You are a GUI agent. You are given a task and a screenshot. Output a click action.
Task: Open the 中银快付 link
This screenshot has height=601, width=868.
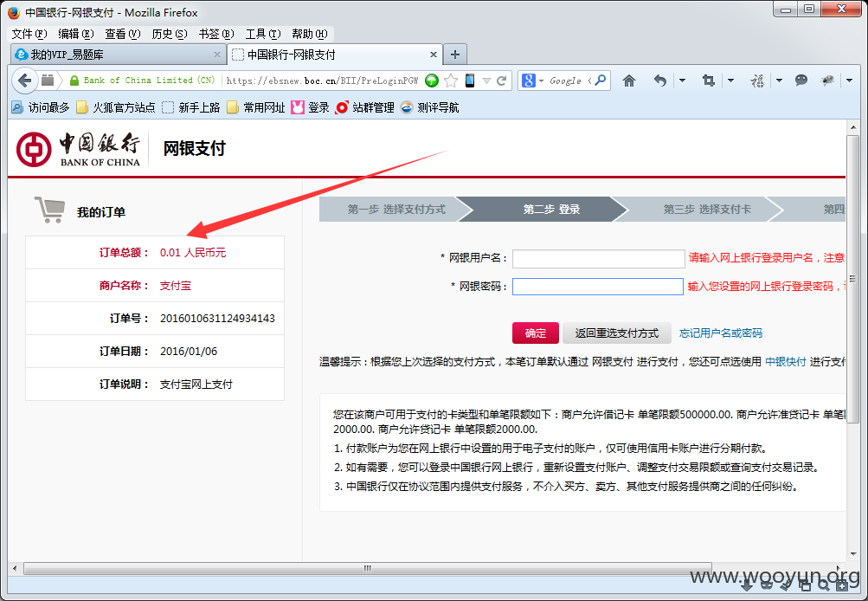tap(786, 362)
